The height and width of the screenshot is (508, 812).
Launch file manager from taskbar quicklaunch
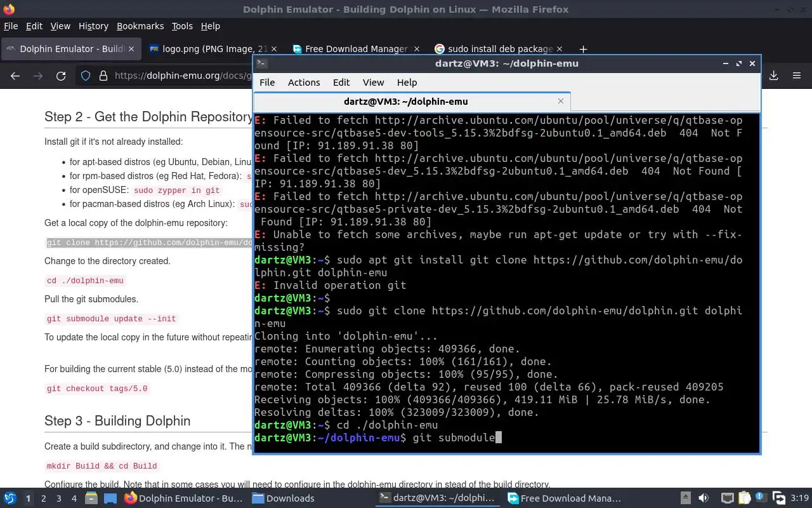(91, 498)
